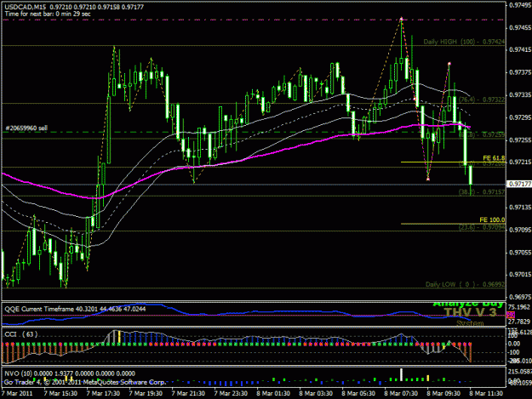Viewport: 532px width, 399px height.
Task: Click the 0.96975 price axis value
Action: coord(520,297)
